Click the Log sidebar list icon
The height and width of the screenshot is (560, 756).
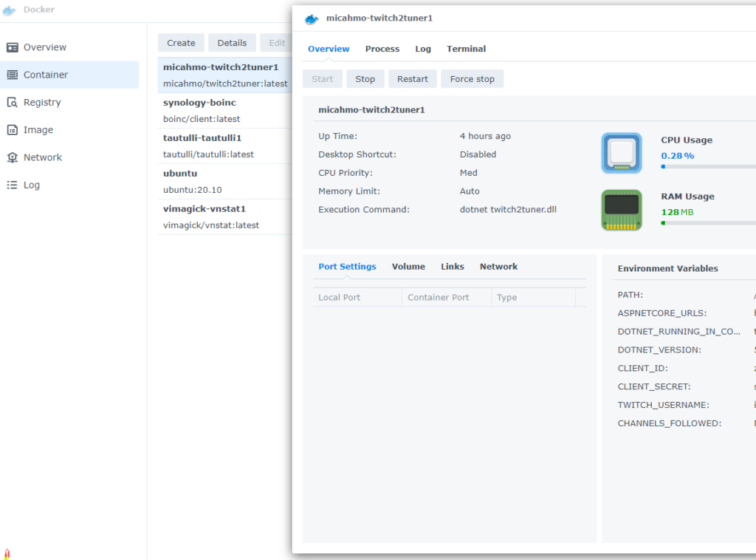point(13,185)
